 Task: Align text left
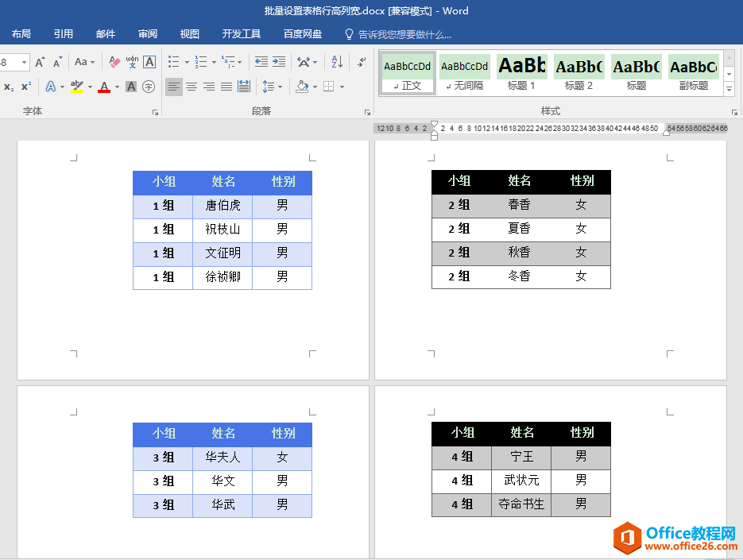pyautogui.click(x=174, y=87)
